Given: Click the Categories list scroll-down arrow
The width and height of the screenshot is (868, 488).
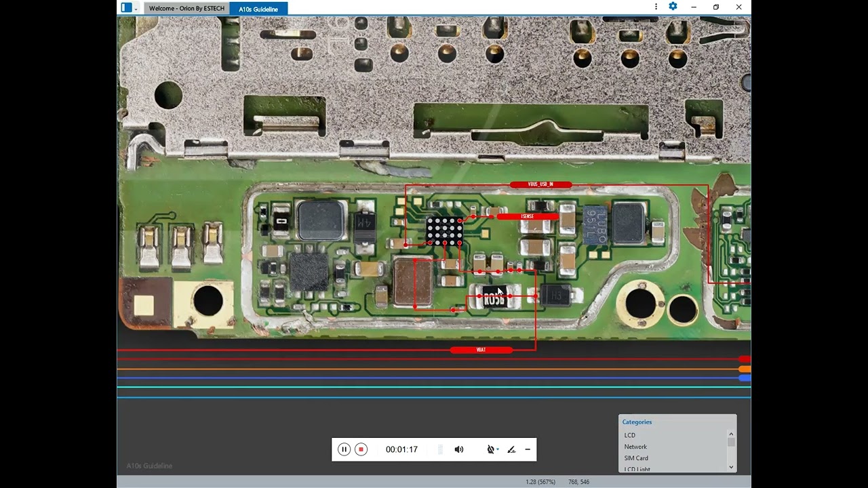Looking at the screenshot, I should click(731, 466).
